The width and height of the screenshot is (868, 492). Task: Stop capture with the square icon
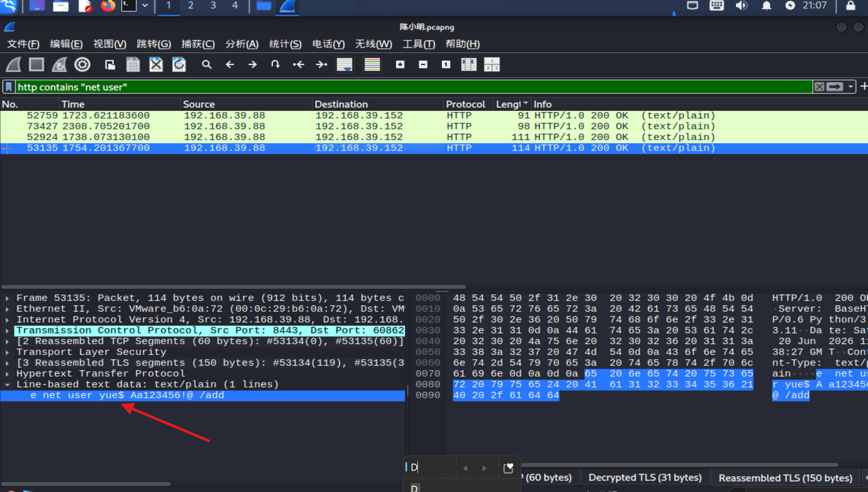[36, 65]
